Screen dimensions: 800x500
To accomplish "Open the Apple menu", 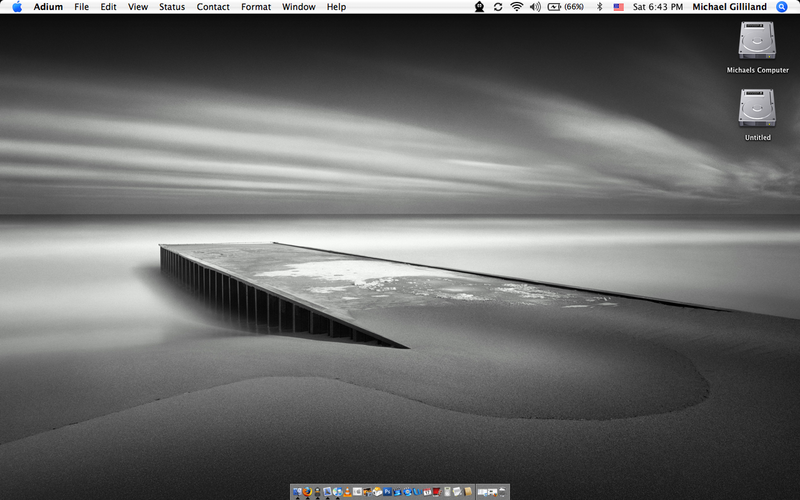I will [17, 7].
